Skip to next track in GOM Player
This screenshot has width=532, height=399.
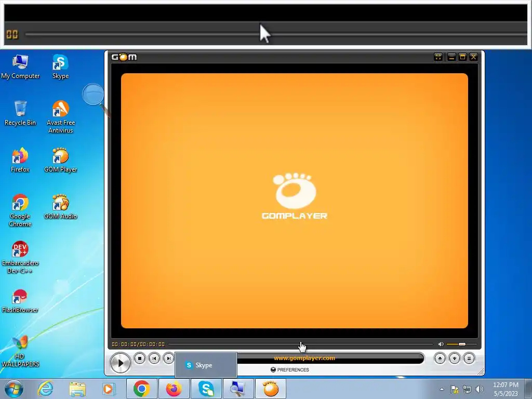click(169, 358)
